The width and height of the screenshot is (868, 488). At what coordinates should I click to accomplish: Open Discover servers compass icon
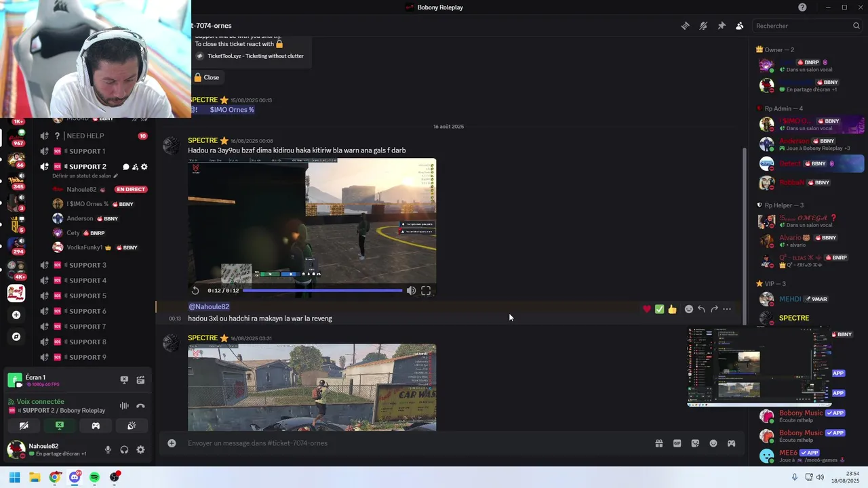coord(16,337)
